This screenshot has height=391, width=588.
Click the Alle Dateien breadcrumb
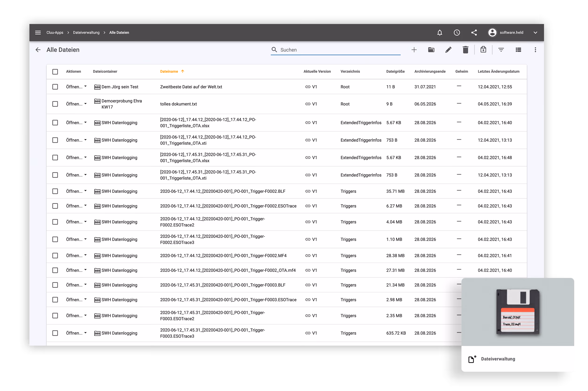pos(119,32)
